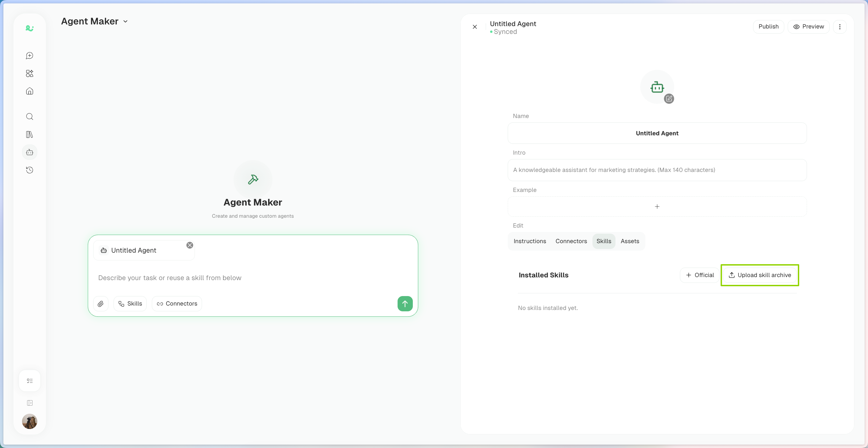Viewport: 868px width, 448px height.
Task: Select the Agents robot icon in sidebar
Action: [29, 152]
